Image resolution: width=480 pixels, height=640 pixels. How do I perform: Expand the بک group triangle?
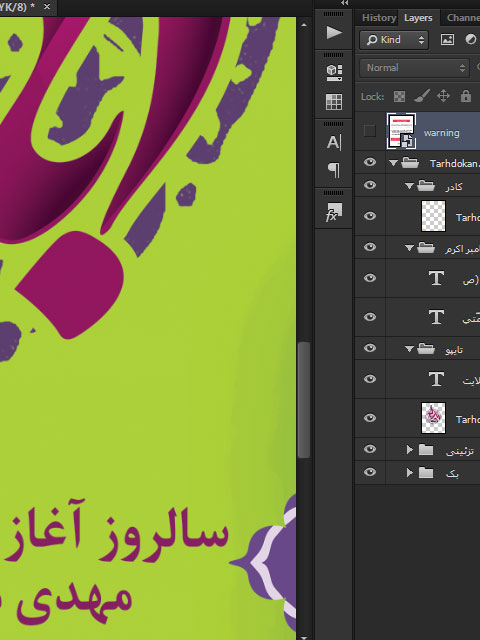click(409, 472)
